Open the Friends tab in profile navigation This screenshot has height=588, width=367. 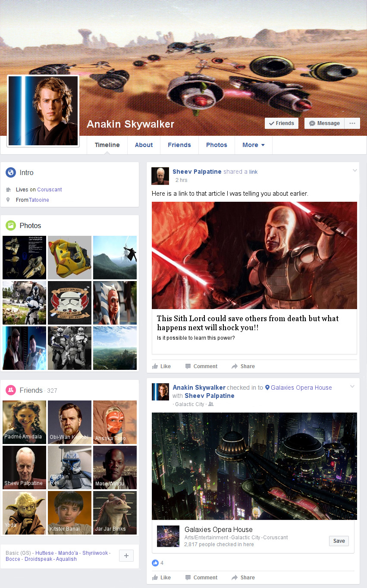pyautogui.click(x=179, y=145)
